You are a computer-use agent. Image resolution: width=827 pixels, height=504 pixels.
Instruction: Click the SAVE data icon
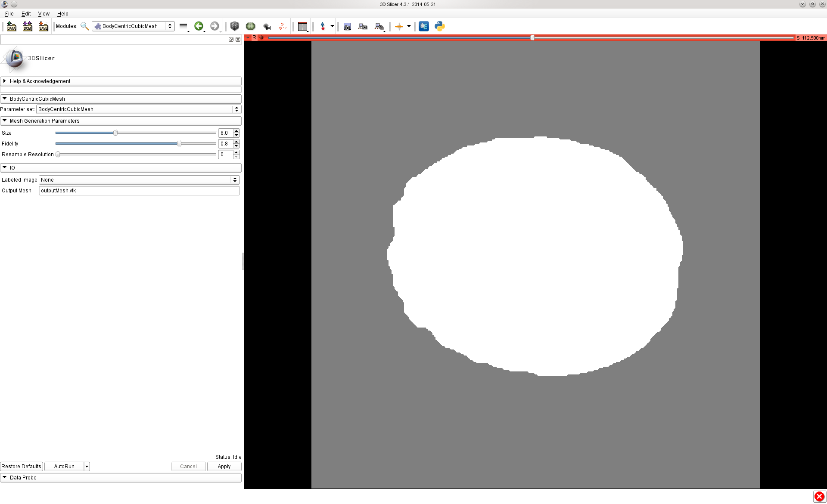[x=43, y=26]
